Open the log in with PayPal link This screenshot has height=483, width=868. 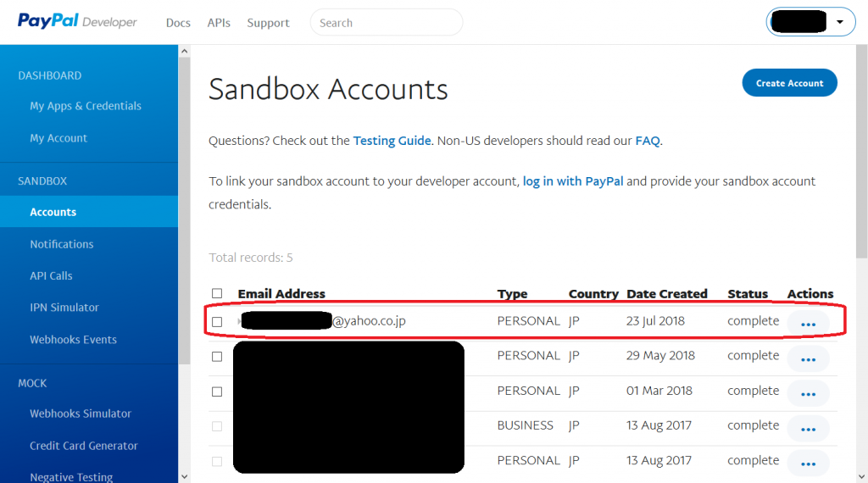coord(573,181)
